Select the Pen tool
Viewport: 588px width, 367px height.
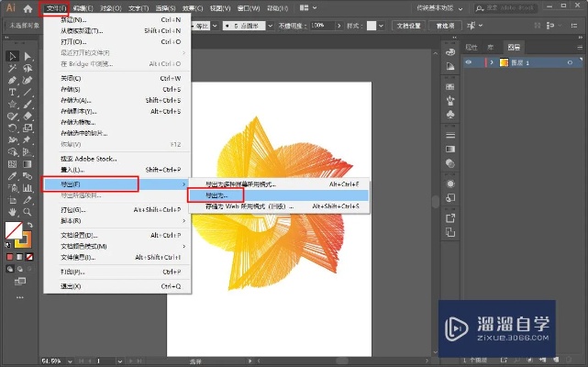click(12, 81)
